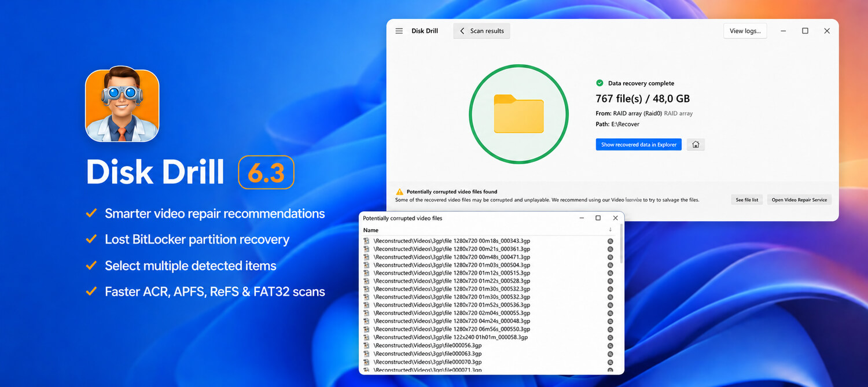Preview magnifier for 00m21s_000361.3gp
Viewport: 868px width, 387px height.
610,249
